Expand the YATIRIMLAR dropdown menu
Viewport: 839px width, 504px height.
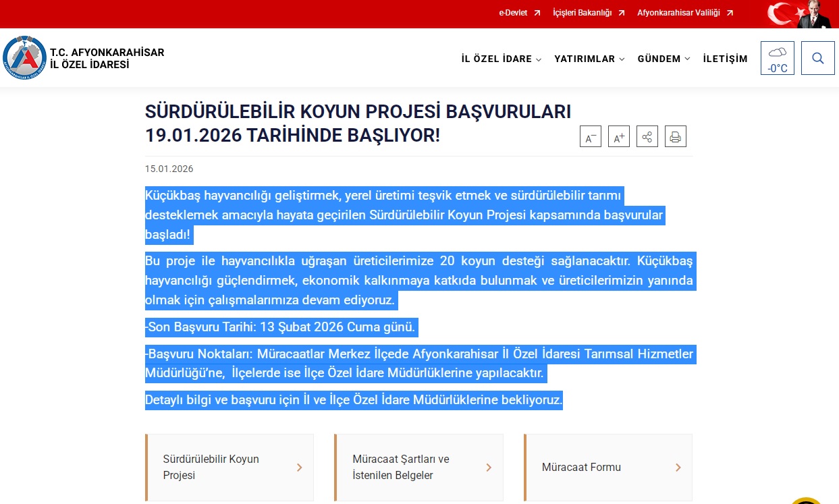(589, 59)
